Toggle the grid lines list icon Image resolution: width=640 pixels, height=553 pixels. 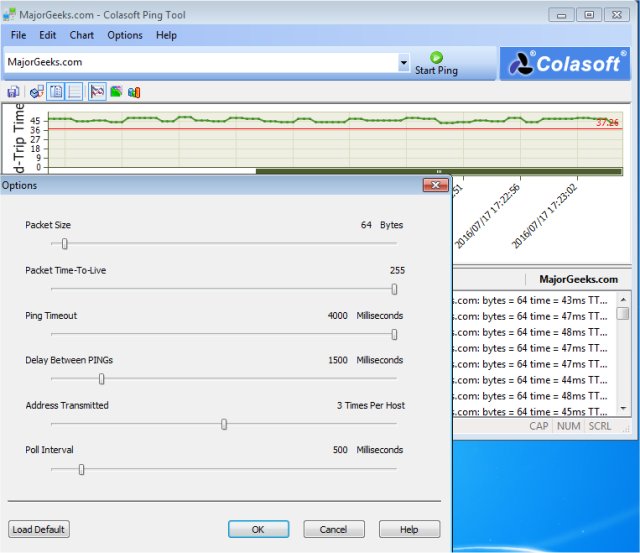pos(75,92)
